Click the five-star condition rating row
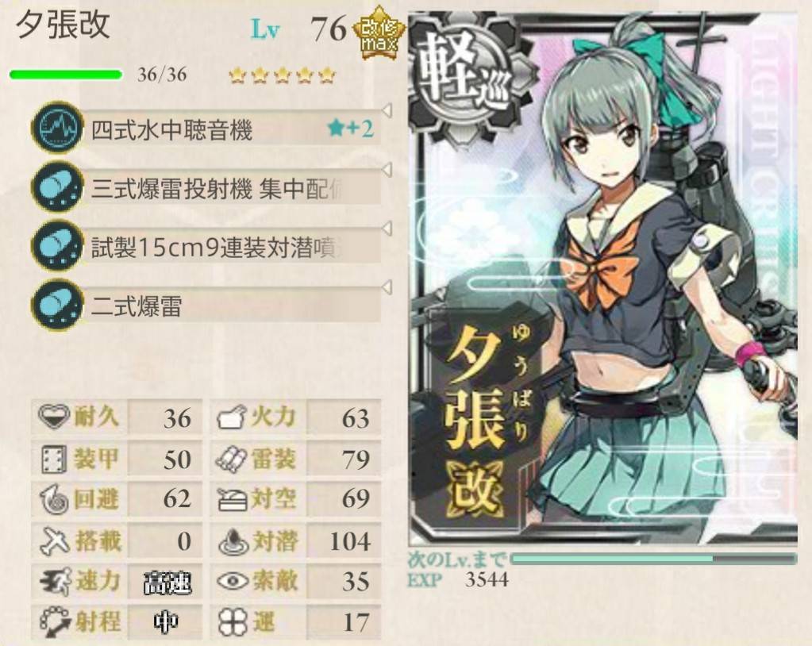The height and width of the screenshot is (646, 812). point(283,75)
